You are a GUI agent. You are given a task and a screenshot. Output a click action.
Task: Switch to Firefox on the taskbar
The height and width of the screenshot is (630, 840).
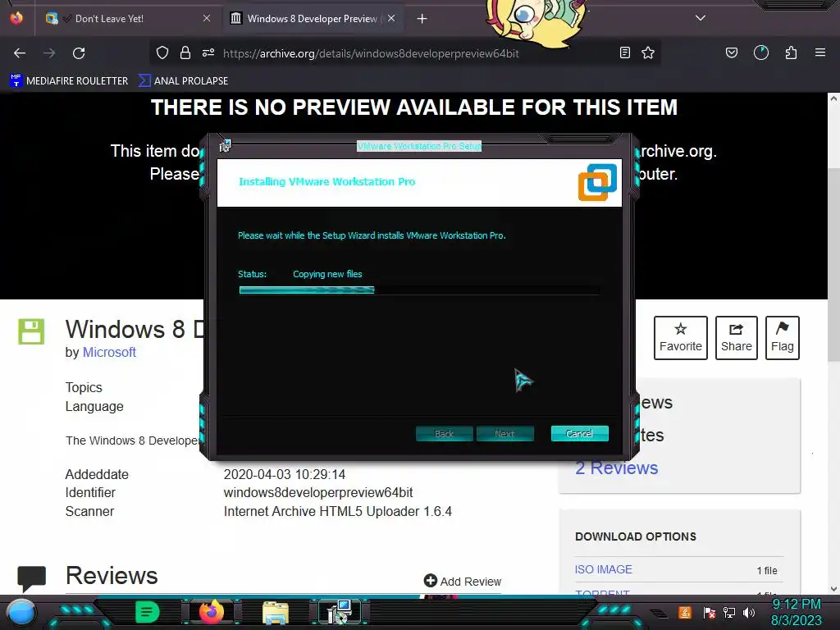pos(211,612)
